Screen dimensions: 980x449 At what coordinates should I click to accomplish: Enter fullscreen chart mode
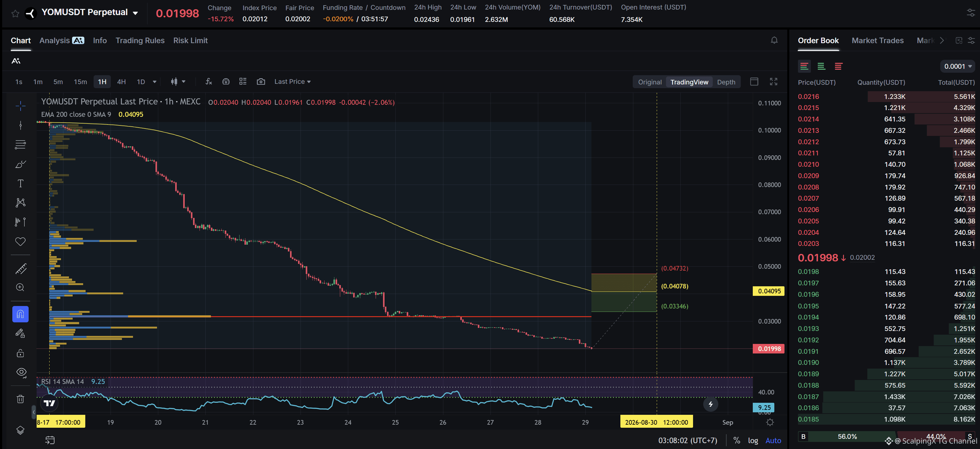click(773, 81)
